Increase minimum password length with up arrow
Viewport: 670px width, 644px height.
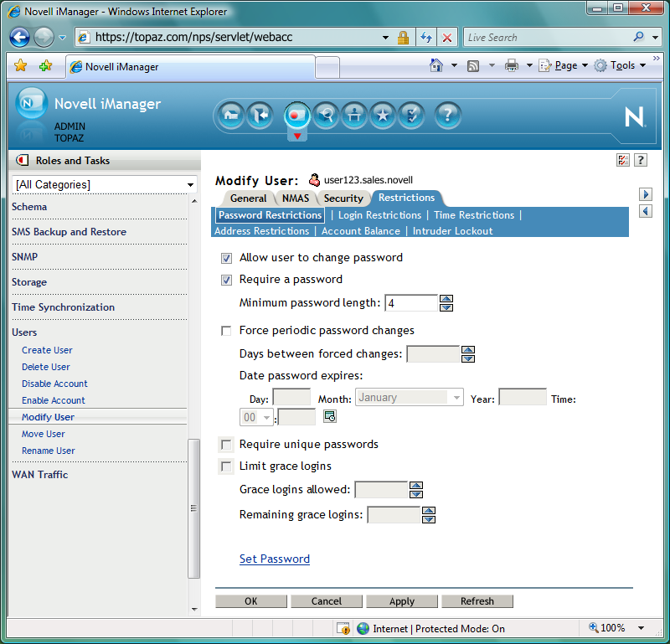pos(446,299)
